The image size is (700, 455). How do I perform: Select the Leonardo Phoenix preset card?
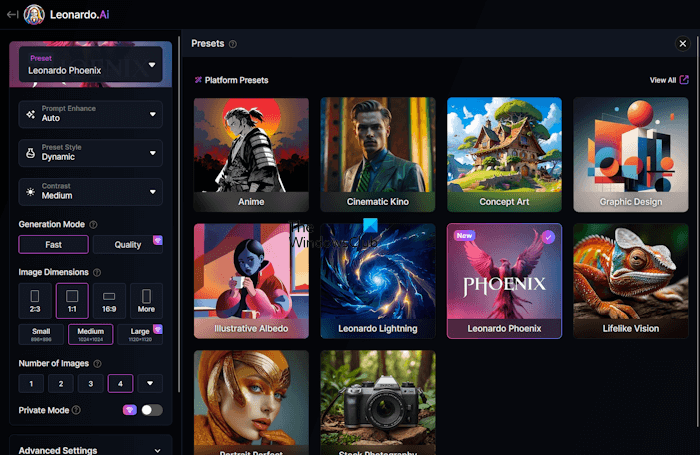[504, 281]
